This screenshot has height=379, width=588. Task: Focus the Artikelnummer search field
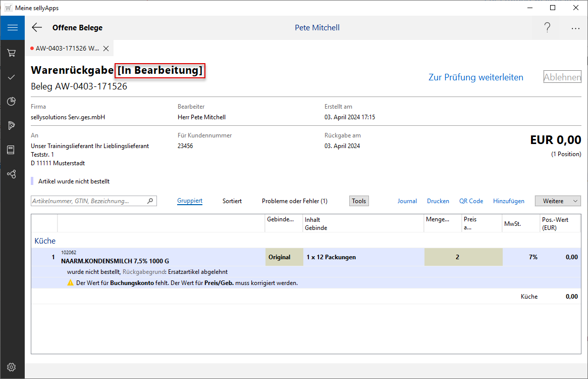[x=88, y=201]
